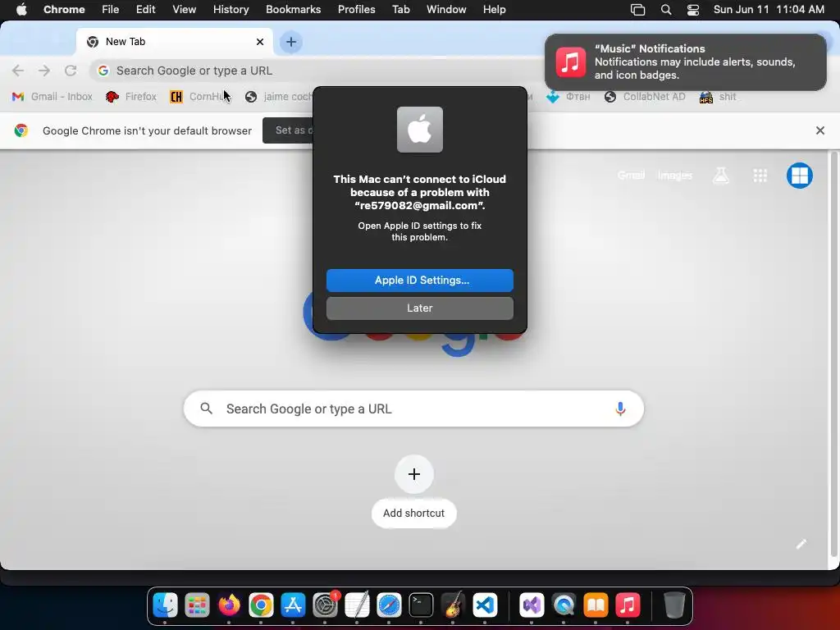Open Books app in the Dock
Image resolution: width=840 pixels, height=630 pixels.
(x=596, y=605)
